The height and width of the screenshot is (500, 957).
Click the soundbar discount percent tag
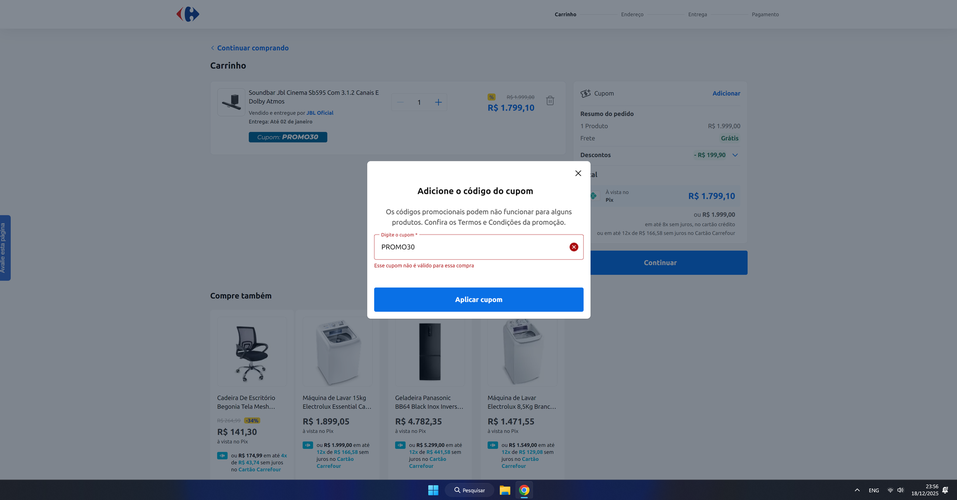tap(491, 97)
